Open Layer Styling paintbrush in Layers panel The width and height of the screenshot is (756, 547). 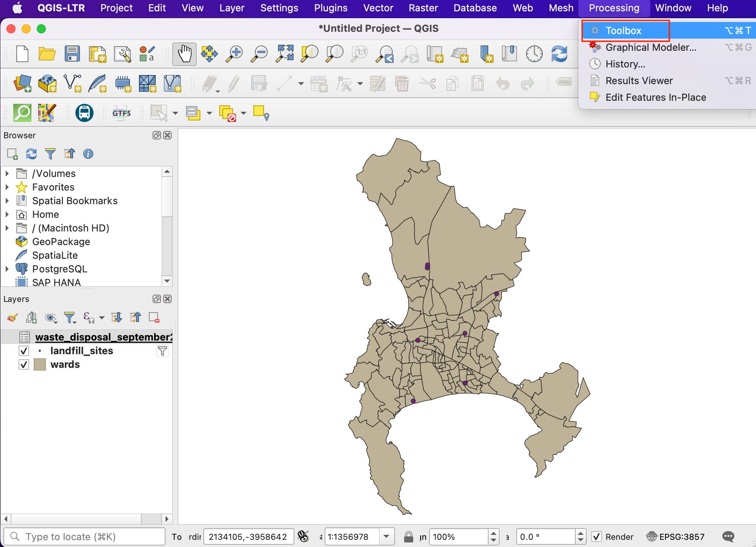click(x=12, y=317)
